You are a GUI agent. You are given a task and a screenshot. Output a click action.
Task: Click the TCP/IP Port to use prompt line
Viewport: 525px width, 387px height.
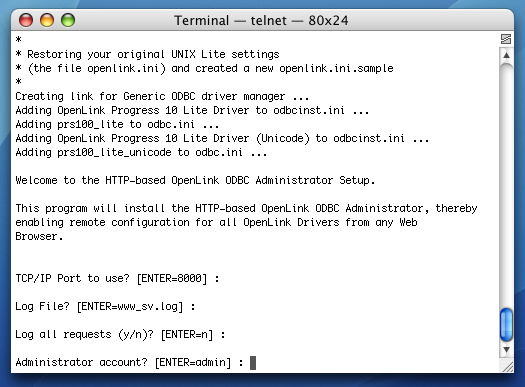(118, 279)
